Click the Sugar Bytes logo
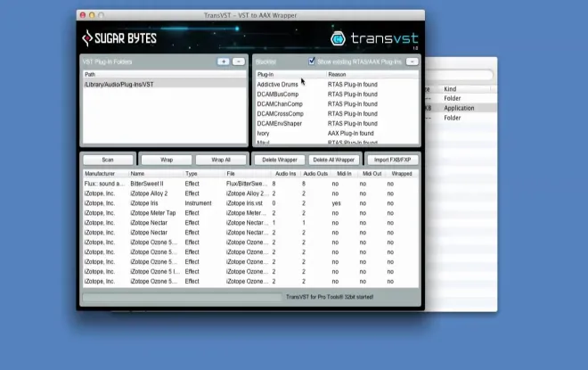The height and width of the screenshot is (370, 588). [x=119, y=38]
